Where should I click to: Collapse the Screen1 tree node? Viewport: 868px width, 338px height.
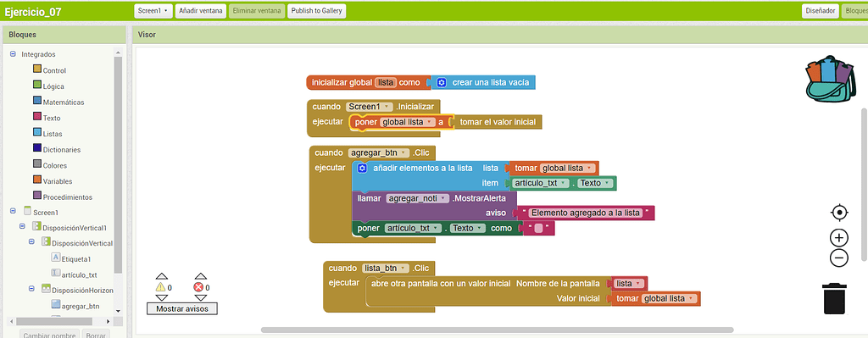coord(13,212)
